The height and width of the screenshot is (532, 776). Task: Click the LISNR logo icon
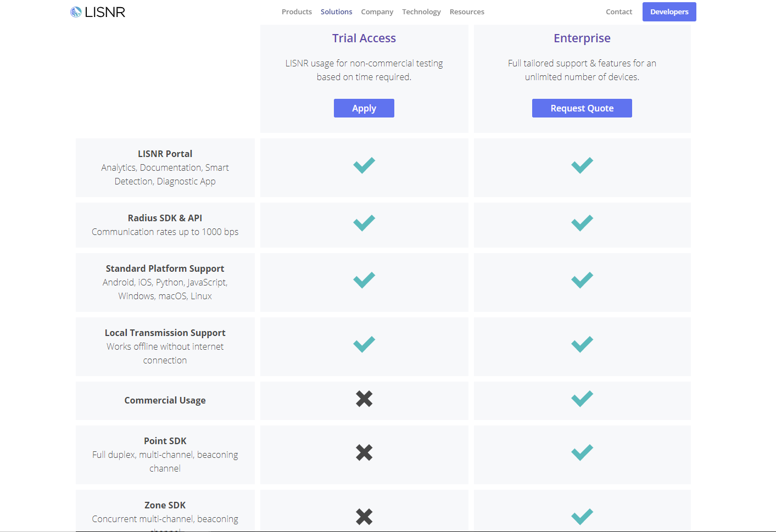pyautogui.click(x=76, y=12)
